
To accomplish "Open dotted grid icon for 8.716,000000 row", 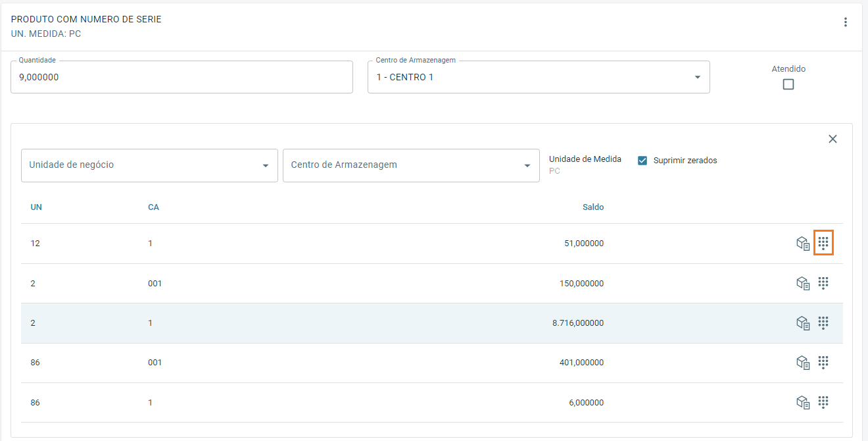I will point(823,323).
